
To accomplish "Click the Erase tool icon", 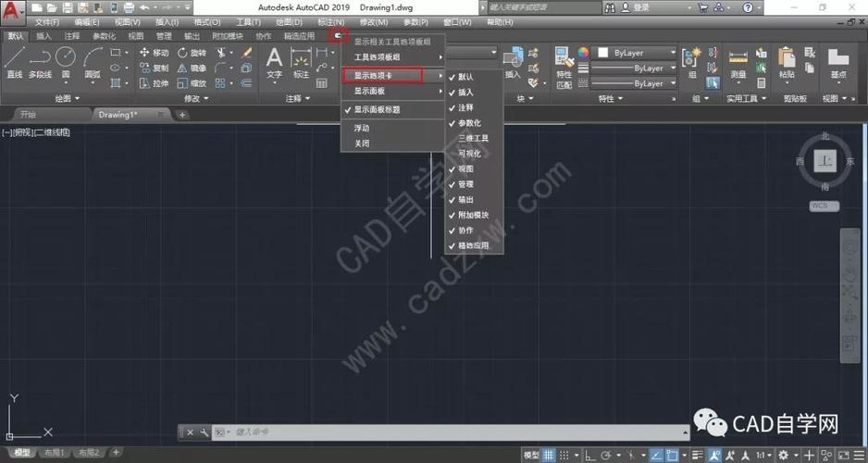I will (247, 53).
